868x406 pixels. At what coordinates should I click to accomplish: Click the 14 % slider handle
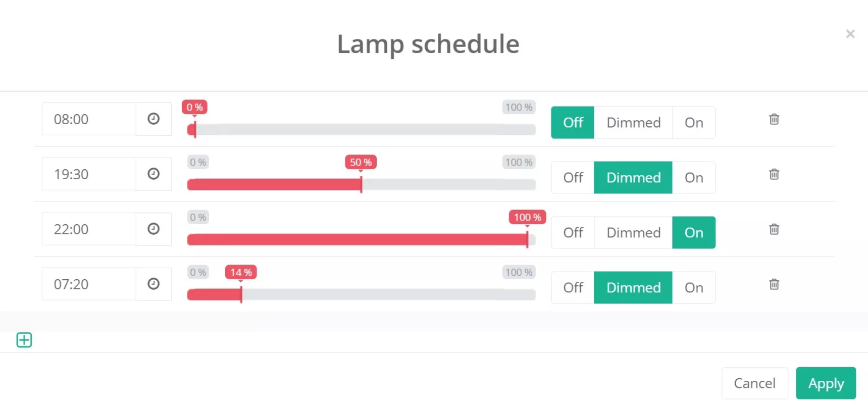[x=241, y=294]
